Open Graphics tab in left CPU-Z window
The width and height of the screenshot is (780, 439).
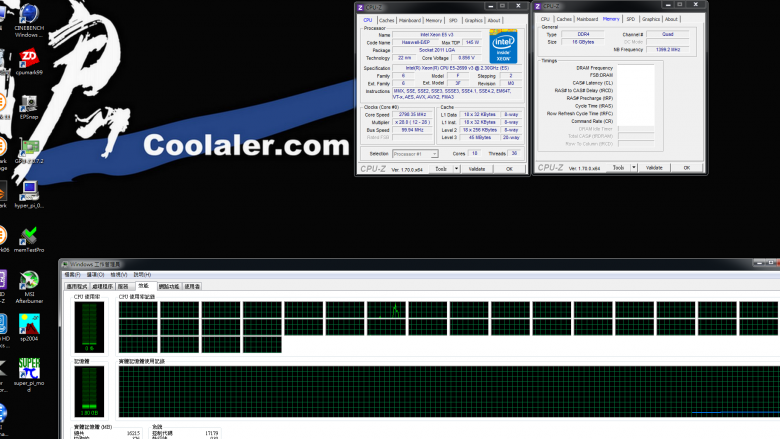pos(473,20)
